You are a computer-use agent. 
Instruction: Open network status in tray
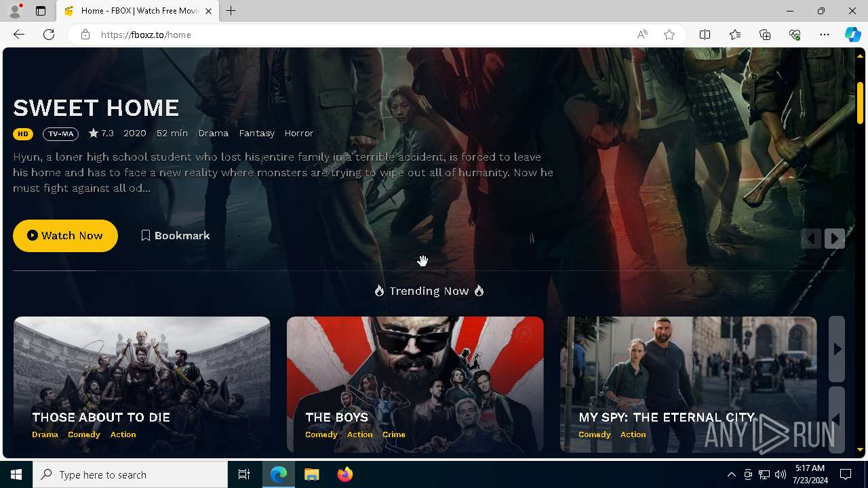click(764, 474)
